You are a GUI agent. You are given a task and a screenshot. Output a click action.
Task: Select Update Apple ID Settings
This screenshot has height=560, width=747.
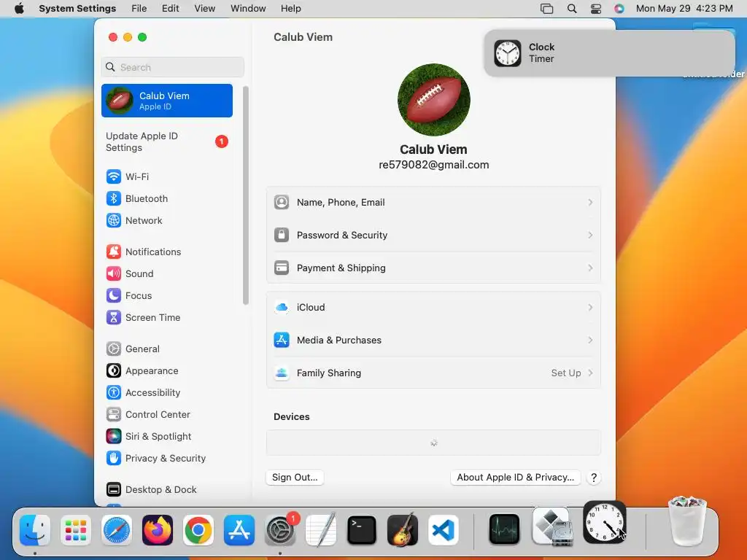[167, 142]
